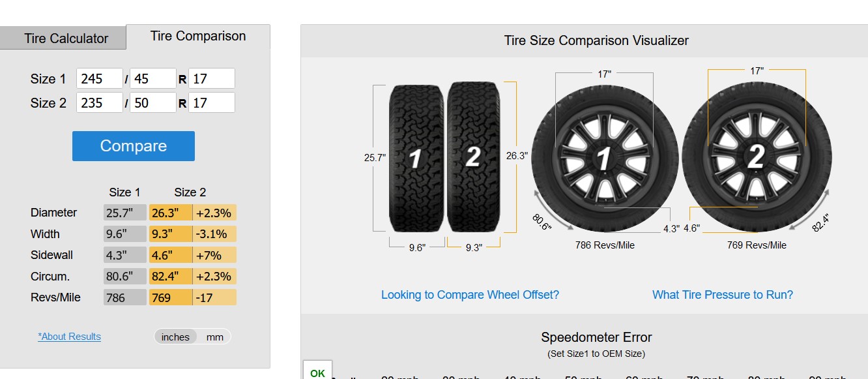
Task: Click the green OK badge
Action: tap(317, 372)
